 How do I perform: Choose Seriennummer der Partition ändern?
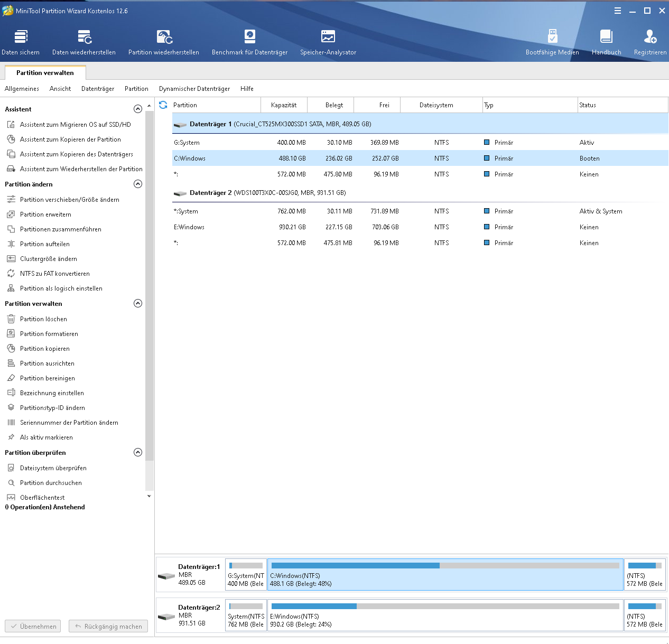[x=69, y=423]
